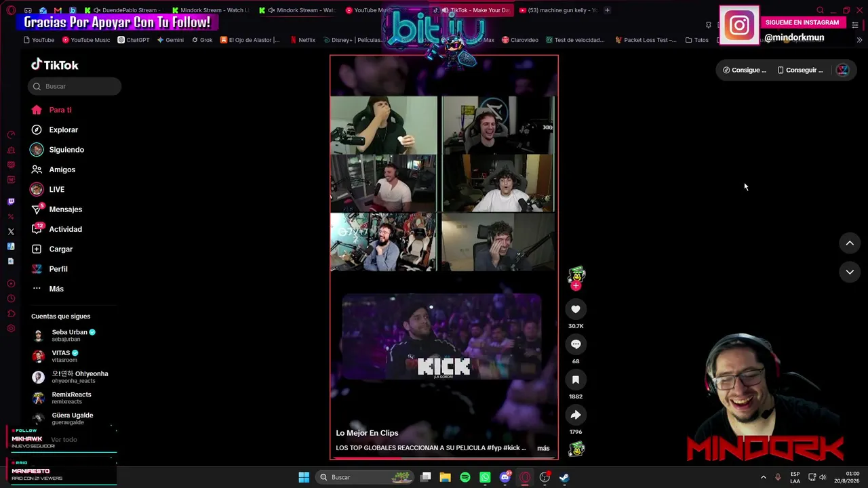Viewport: 868px width, 488px height.
Task: Open WhatsApp from the taskbar
Action: pos(485,477)
